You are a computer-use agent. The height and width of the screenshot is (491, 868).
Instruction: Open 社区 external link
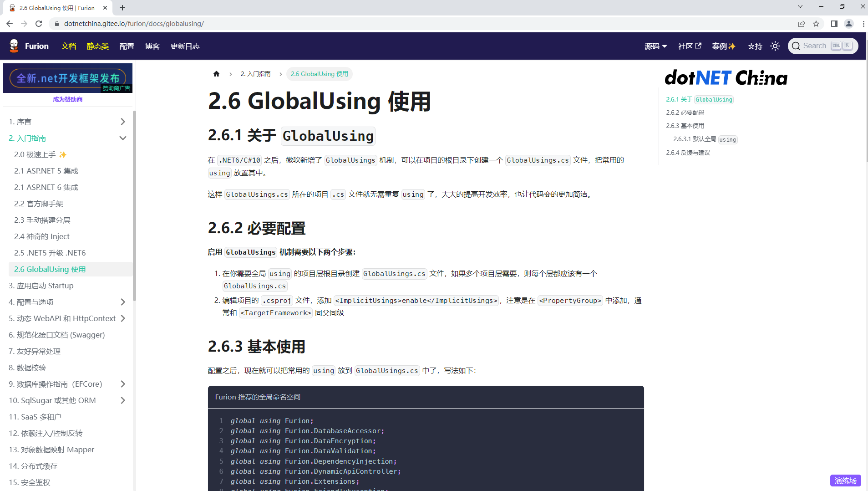(x=690, y=46)
